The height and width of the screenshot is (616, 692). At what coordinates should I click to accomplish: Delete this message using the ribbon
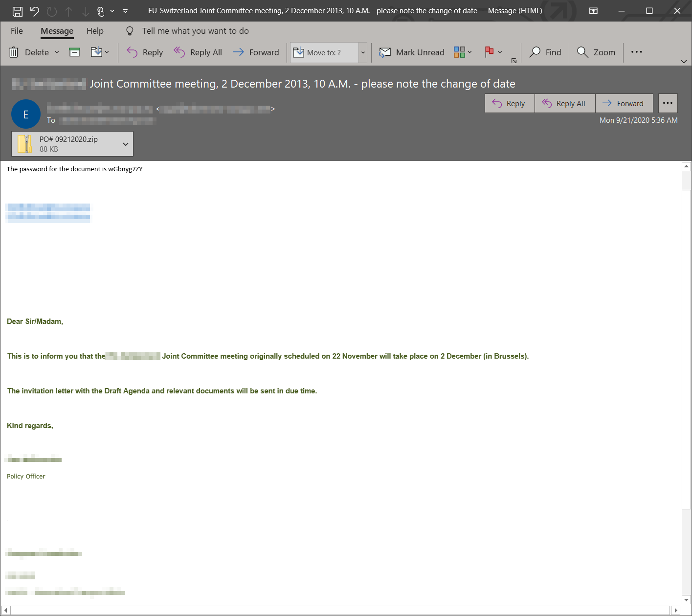29,52
